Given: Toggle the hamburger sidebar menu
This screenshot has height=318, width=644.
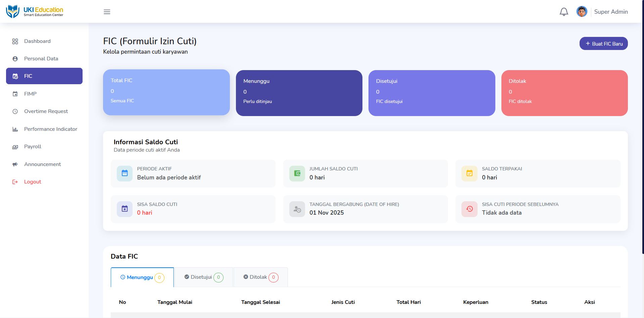Looking at the screenshot, I should point(107,12).
